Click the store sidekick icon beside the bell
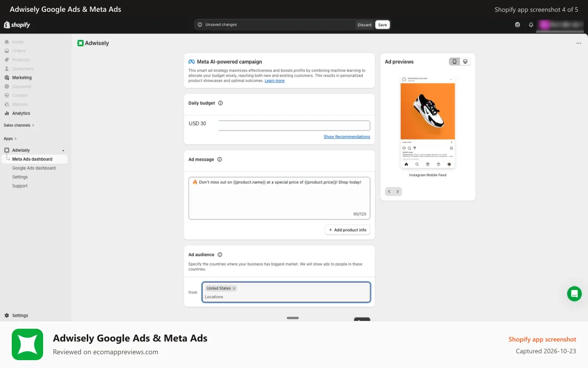The width and height of the screenshot is (588, 368). (x=517, y=25)
